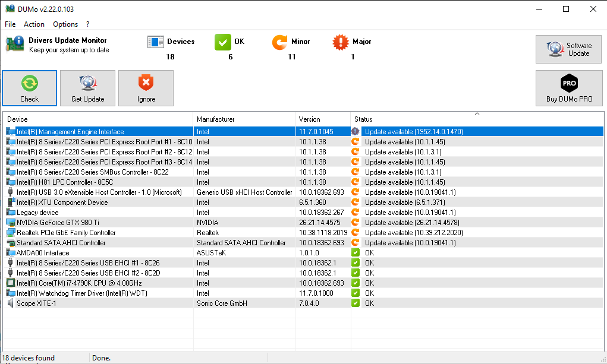Open the Action menu
Viewport: 607px width, 364px height.
(x=34, y=24)
